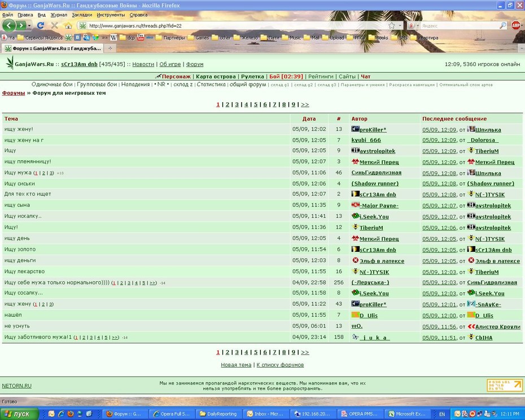Click the search magnifier in Yandex box
The height and width of the screenshot is (420, 525).
[x=503, y=25]
